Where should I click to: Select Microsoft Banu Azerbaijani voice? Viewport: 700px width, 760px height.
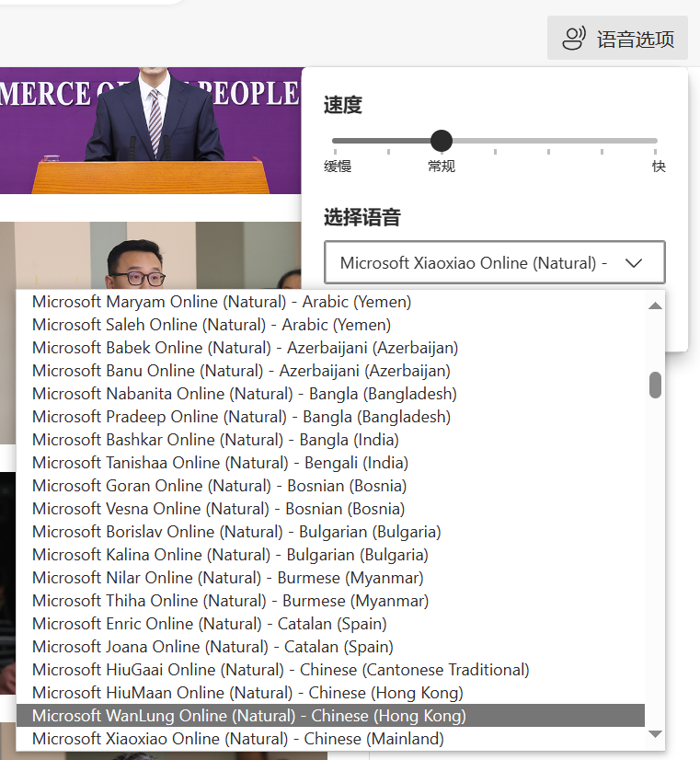tap(330, 371)
